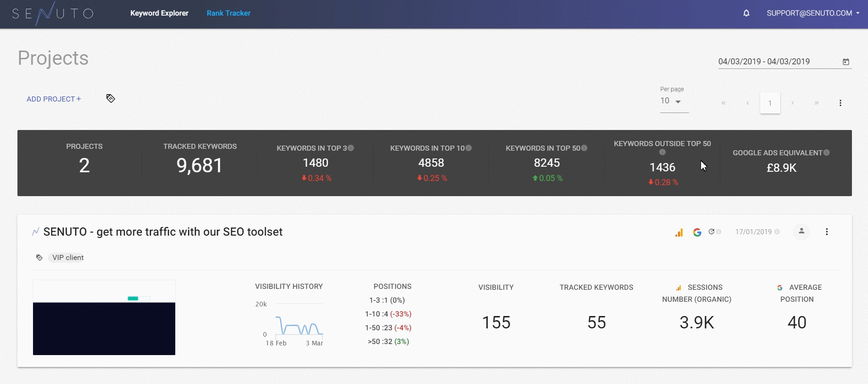Click the Keywords in Top 50 value 8245
868x384 pixels.
pyautogui.click(x=547, y=163)
